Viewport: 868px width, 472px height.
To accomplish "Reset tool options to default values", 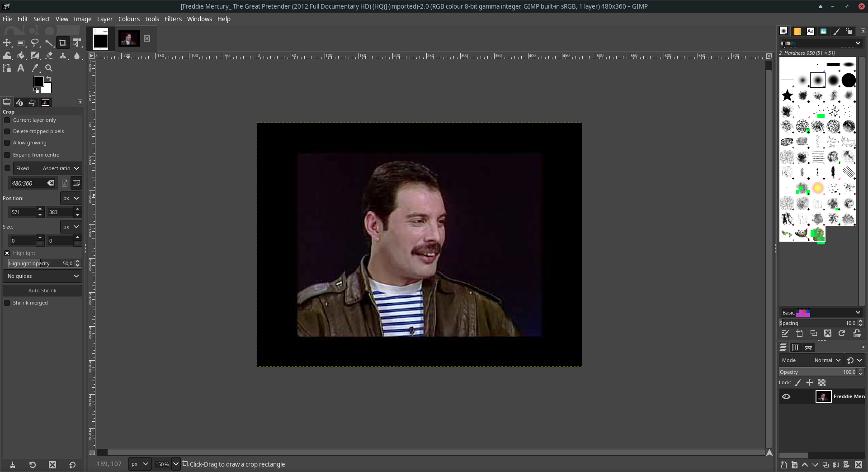I will (x=72, y=465).
